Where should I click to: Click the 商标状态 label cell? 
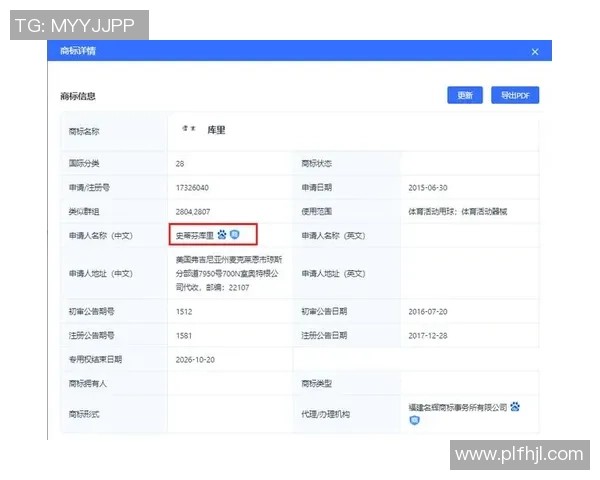(x=346, y=163)
